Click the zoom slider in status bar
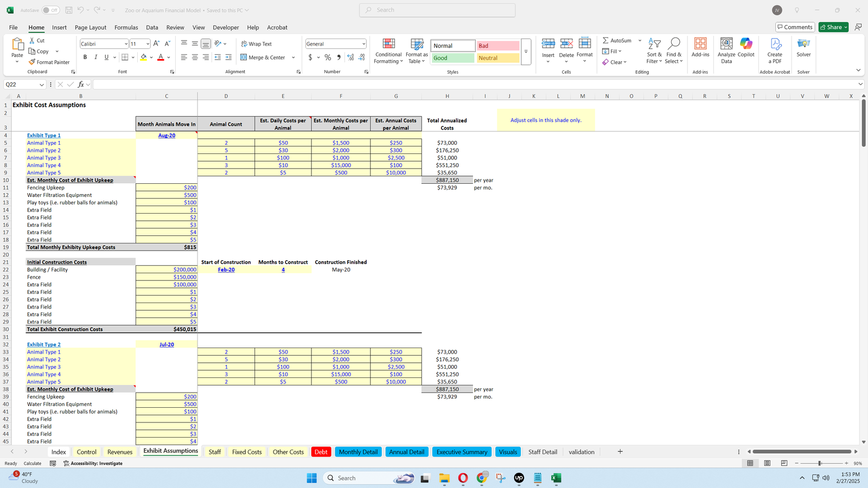 (820, 463)
